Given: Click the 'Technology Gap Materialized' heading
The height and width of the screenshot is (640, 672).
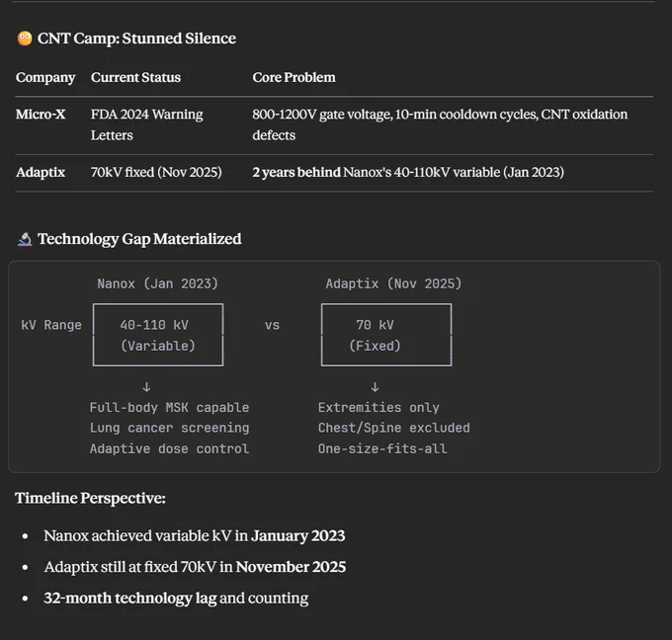Looking at the screenshot, I should [x=139, y=239].
